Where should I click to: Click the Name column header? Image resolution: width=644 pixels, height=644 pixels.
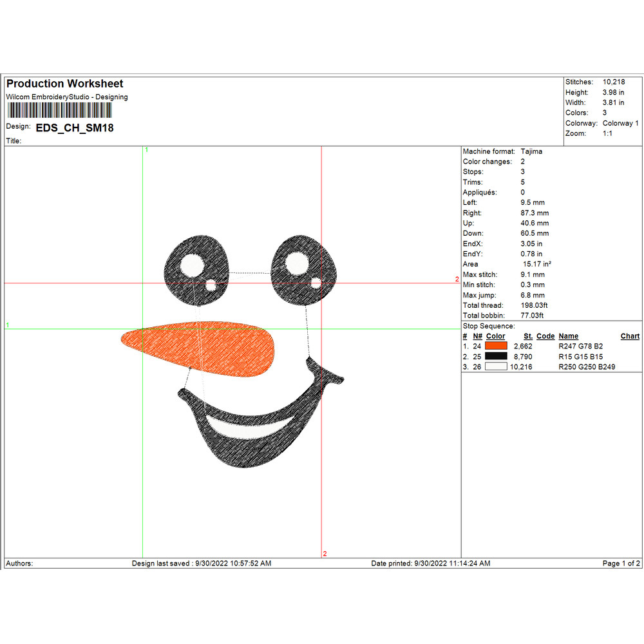(x=568, y=336)
